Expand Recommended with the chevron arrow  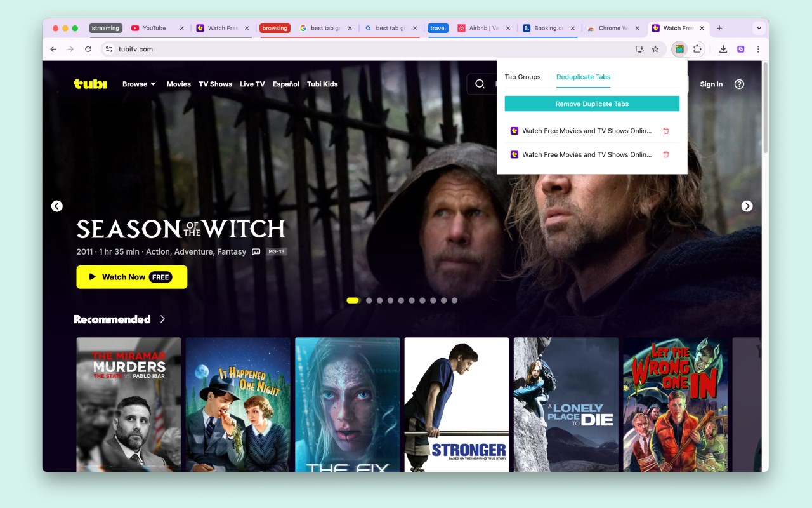click(162, 319)
